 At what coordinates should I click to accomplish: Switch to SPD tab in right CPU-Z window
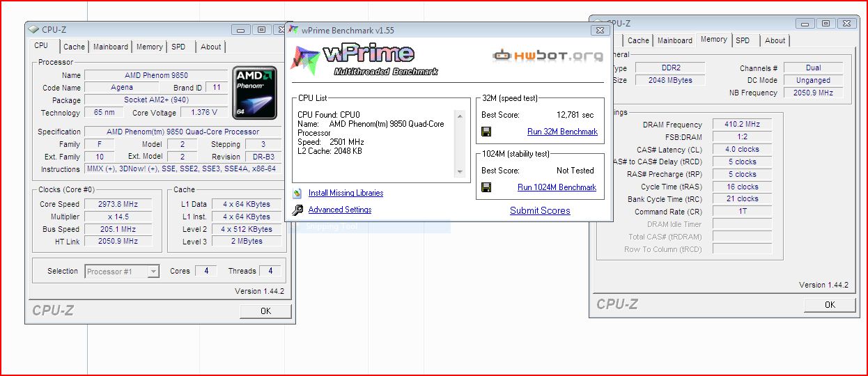743,40
